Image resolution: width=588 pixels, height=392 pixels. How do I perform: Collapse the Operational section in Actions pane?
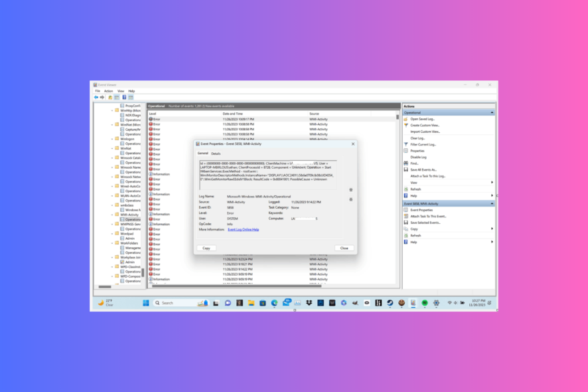pyautogui.click(x=492, y=112)
